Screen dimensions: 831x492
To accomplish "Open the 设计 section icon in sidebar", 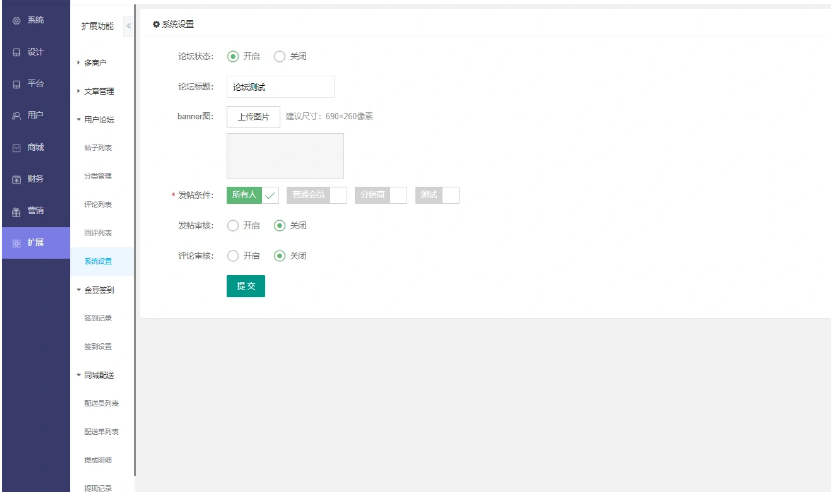I will (16, 52).
